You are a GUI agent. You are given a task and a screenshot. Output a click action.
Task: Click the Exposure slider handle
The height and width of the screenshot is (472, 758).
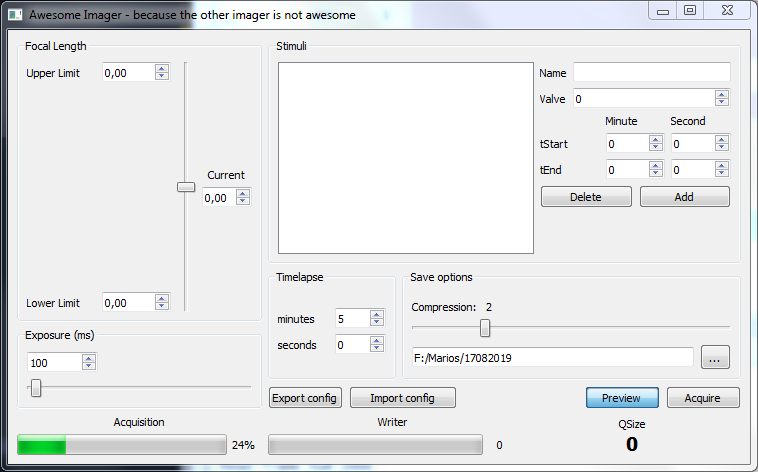(36, 388)
